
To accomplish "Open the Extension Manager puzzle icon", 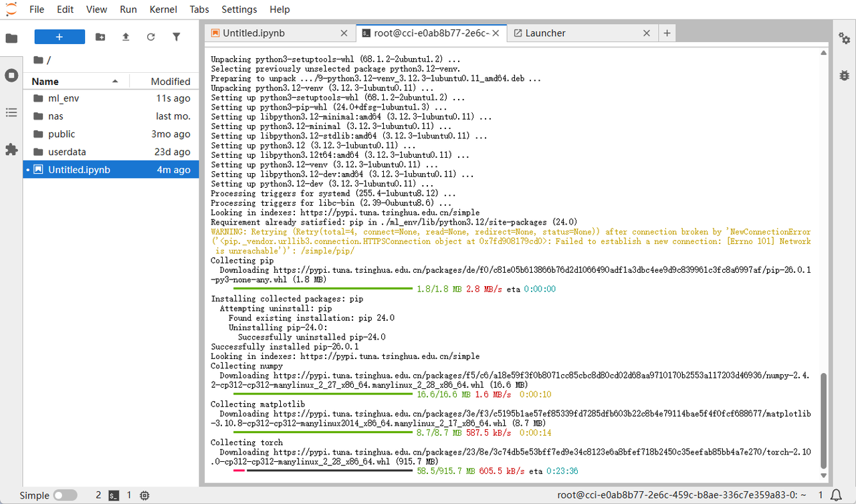I will 11,150.
